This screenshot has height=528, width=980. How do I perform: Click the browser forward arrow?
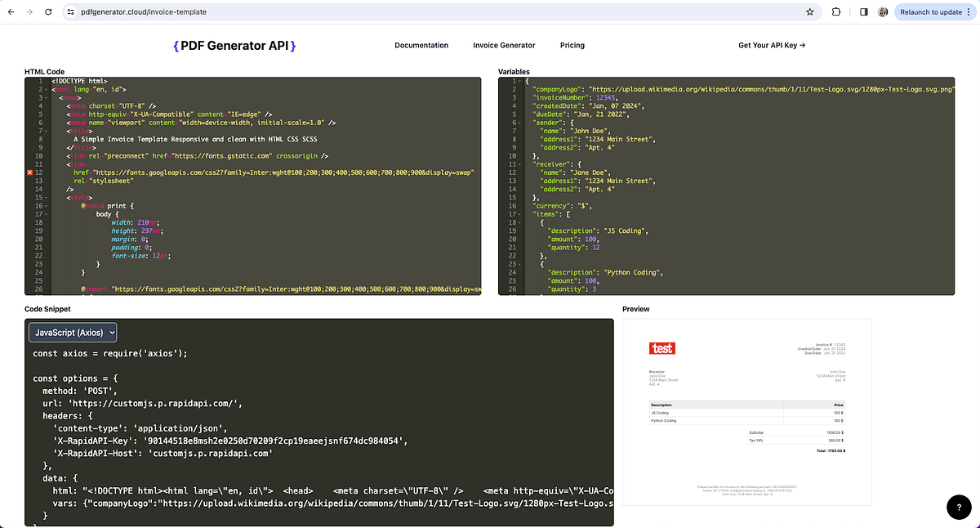[x=28, y=12]
